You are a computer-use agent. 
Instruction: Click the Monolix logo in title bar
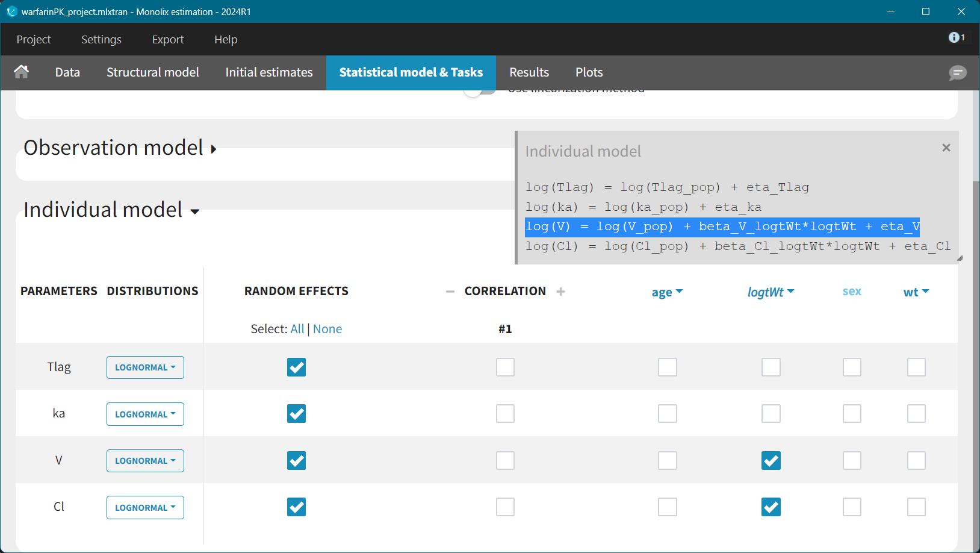pyautogui.click(x=11, y=11)
